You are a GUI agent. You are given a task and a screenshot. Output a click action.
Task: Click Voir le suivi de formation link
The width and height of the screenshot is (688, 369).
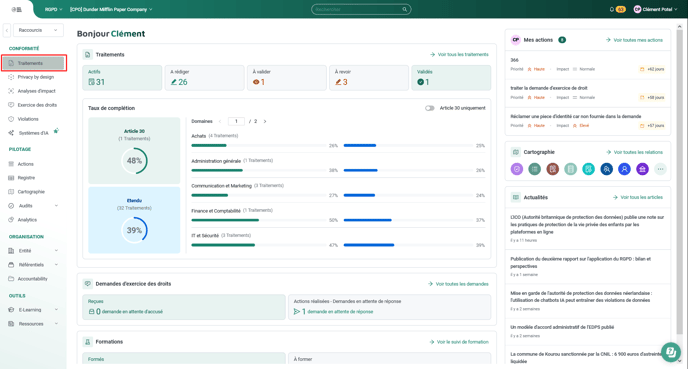click(x=459, y=342)
